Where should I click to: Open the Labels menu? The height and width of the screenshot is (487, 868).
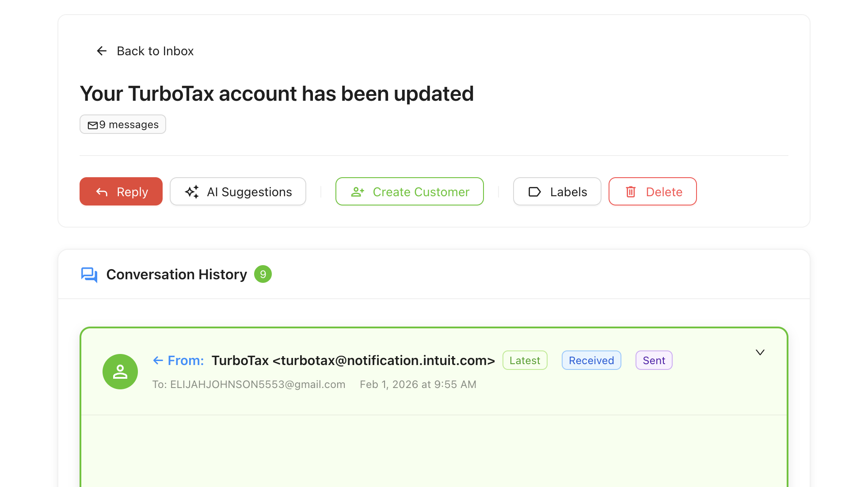click(557, 192)
